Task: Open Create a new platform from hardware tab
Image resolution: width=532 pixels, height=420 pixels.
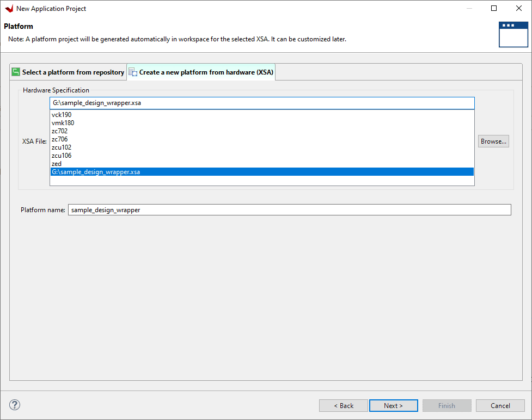Action: [206, 72]
